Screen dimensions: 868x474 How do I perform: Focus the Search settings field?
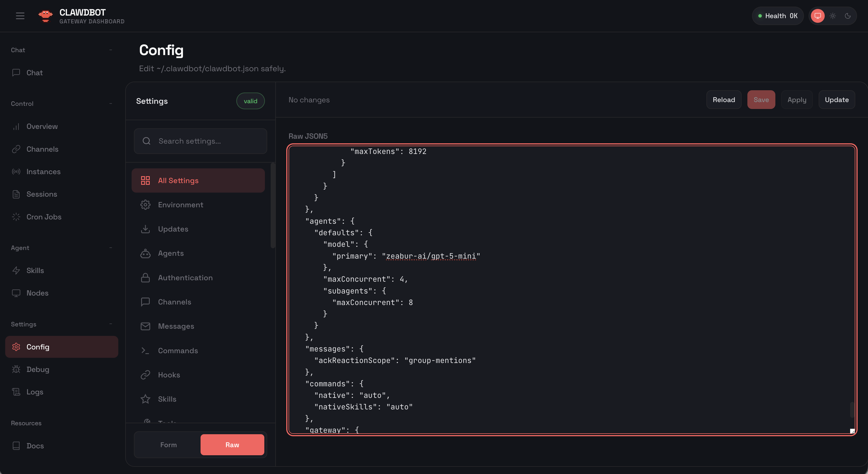(x=201, y=141)
